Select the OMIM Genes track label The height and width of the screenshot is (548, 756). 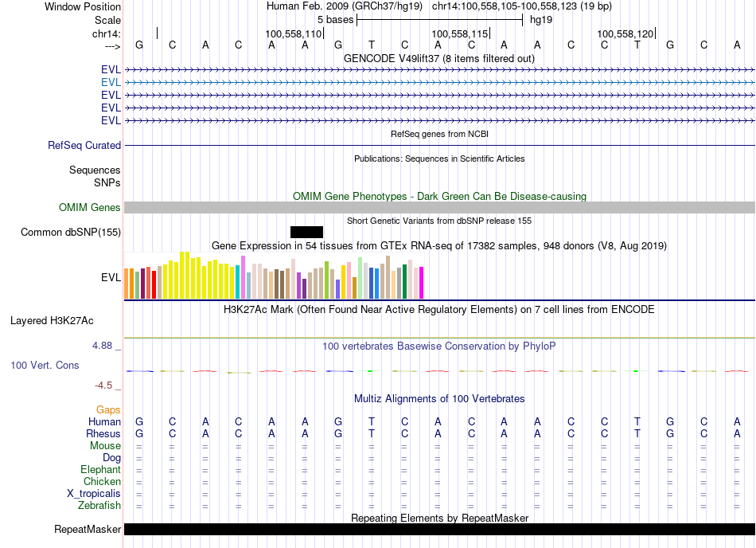89,208
